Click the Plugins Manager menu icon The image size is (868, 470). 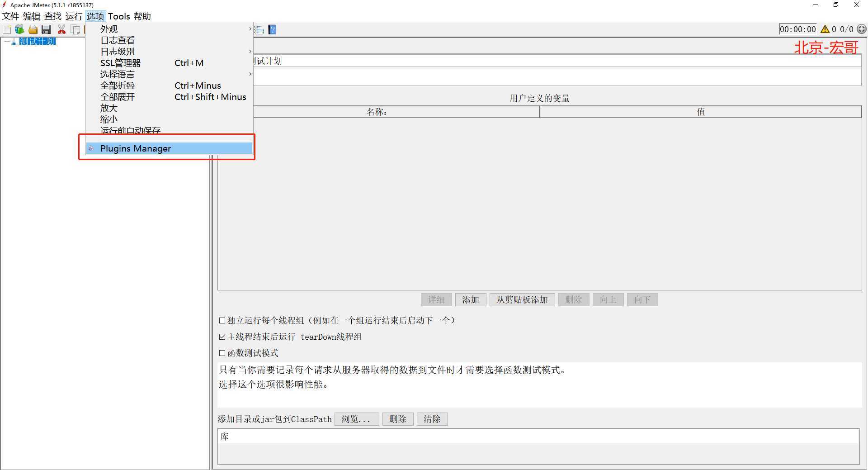tap(91, 148)
